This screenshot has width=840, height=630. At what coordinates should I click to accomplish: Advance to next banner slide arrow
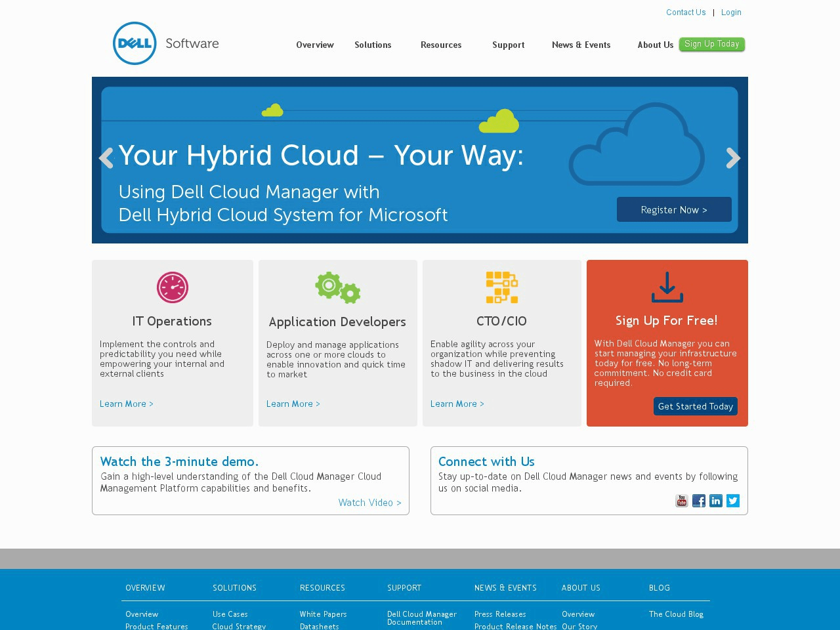734,158
